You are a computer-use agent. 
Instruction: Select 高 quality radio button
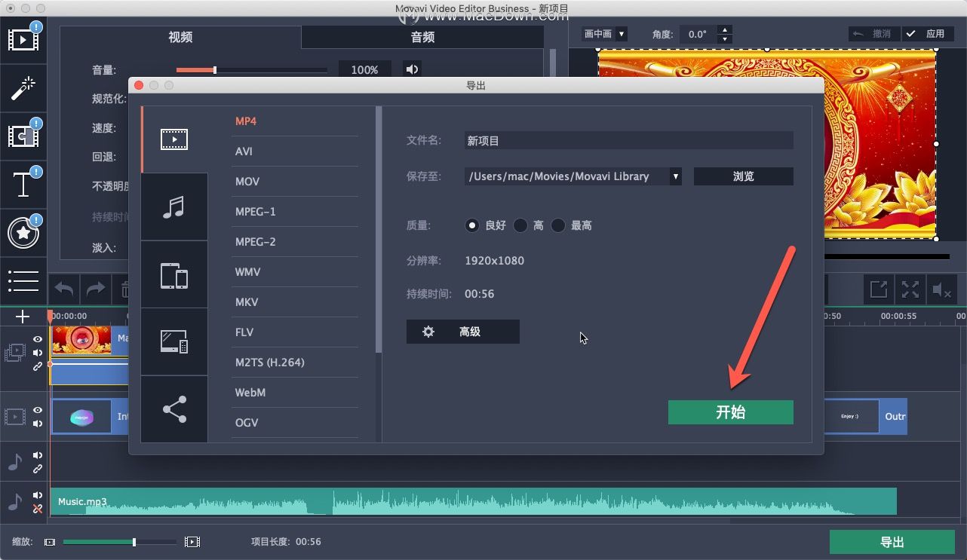point(520,225)
